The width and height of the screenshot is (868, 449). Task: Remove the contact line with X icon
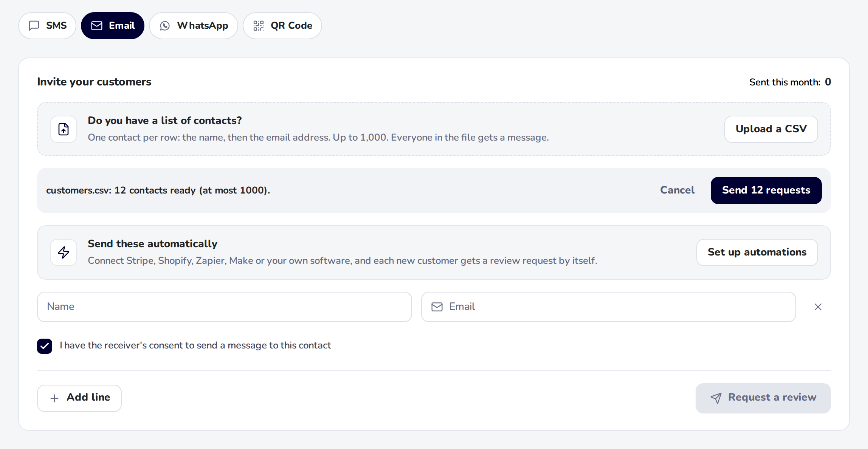click(818, 307)
